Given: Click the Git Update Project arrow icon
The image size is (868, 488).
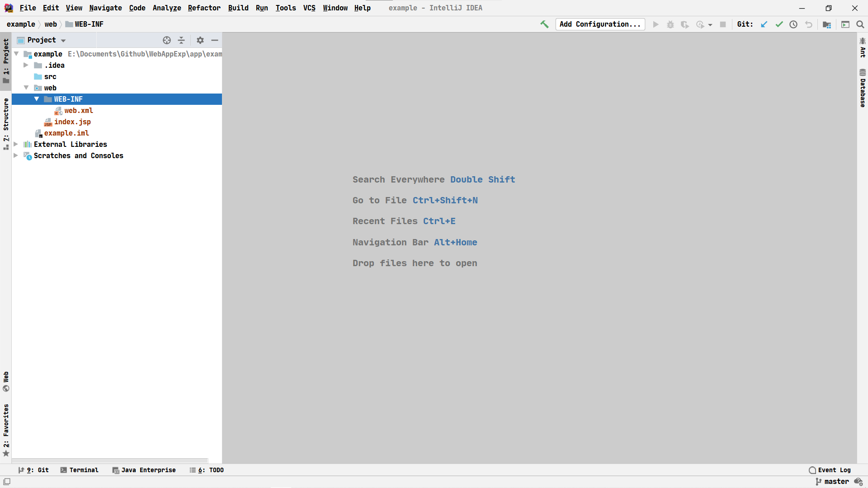Looking at the screenshot, I should [764, 24].
